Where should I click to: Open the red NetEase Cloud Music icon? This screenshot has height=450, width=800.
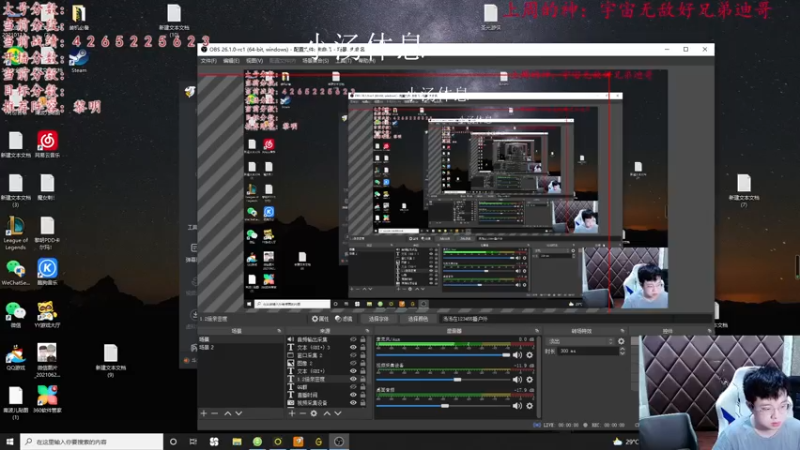(x=47, y=144)
